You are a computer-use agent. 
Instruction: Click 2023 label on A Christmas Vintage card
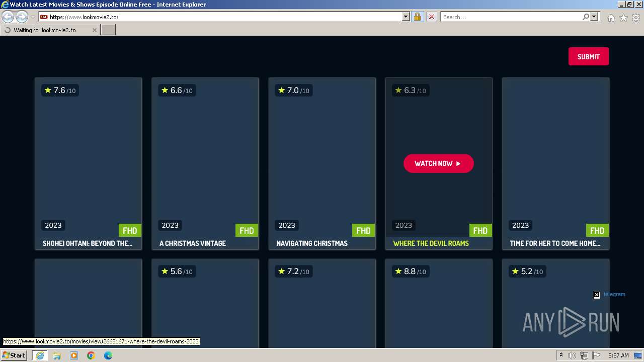[x=170, y=225]
